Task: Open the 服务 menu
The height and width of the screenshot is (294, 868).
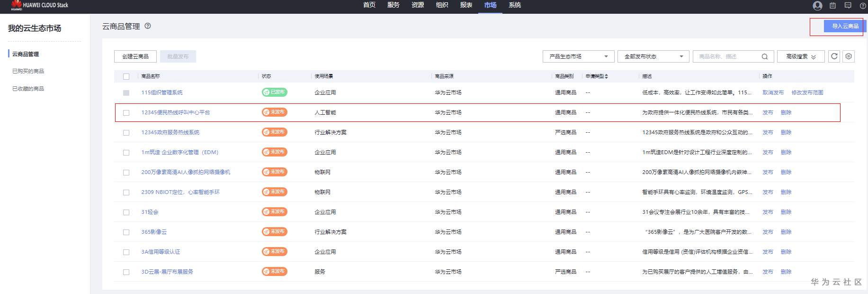Action: tap(393, 5)
